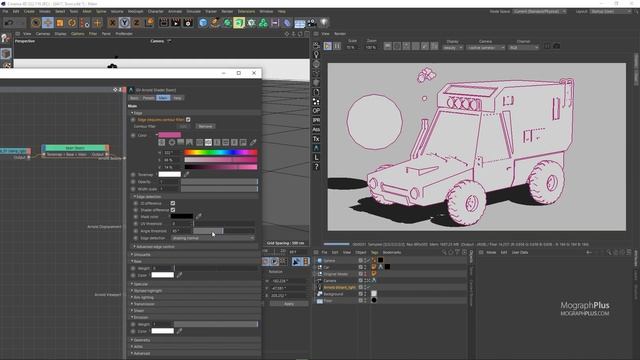Select the Scale tool in top toolbar
Screen dimensions: 640x360
coord(60,23)
